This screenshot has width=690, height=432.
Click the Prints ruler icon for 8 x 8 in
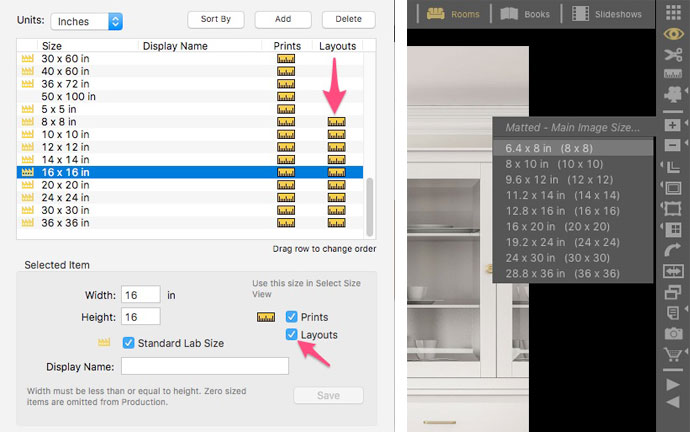[x=285, y=122]
